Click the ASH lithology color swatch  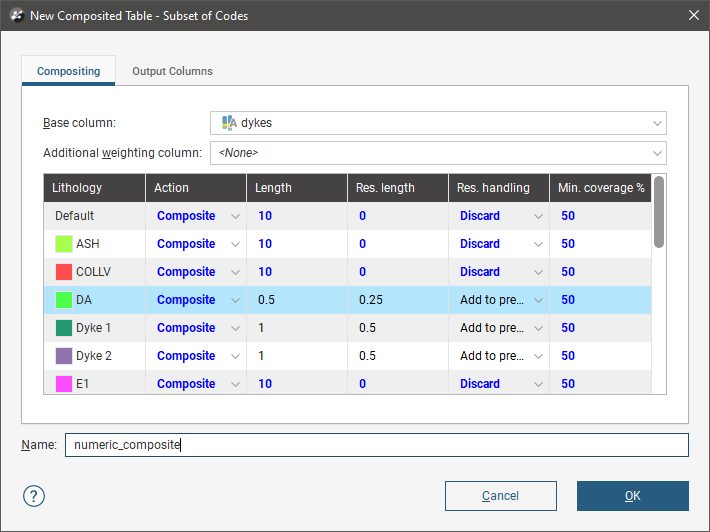(64, 244)
